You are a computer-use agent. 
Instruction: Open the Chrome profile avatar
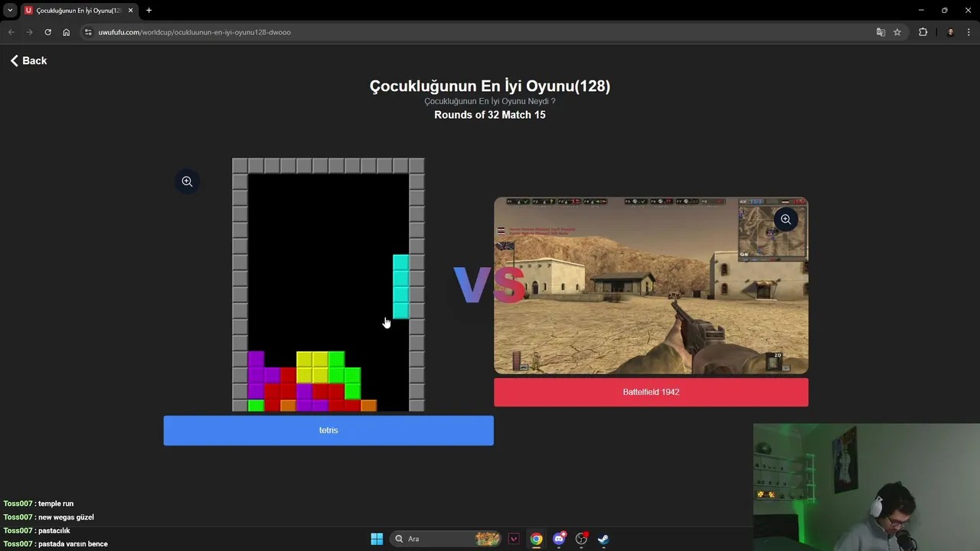click(x=950, y=32)
